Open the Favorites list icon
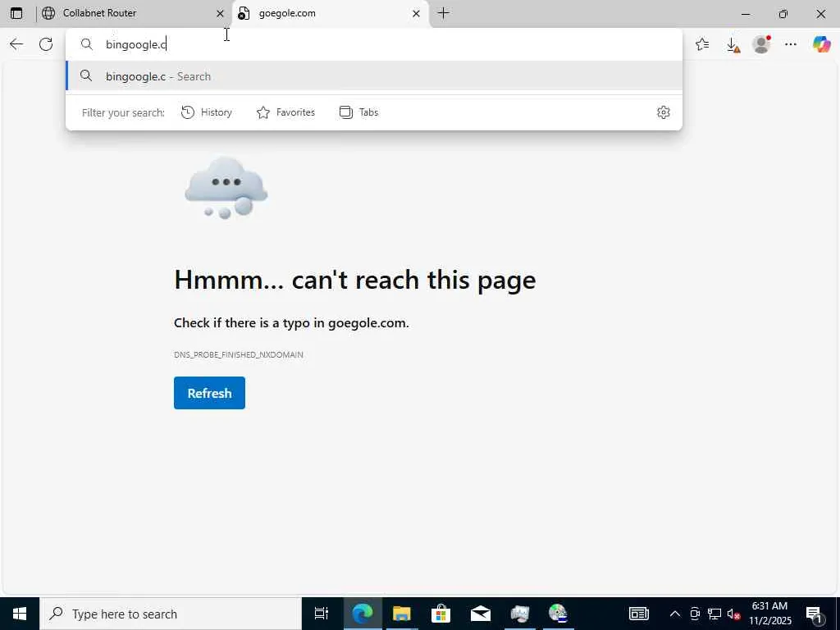The width and height of the screenshot is (840, 630). click(702, 44)
